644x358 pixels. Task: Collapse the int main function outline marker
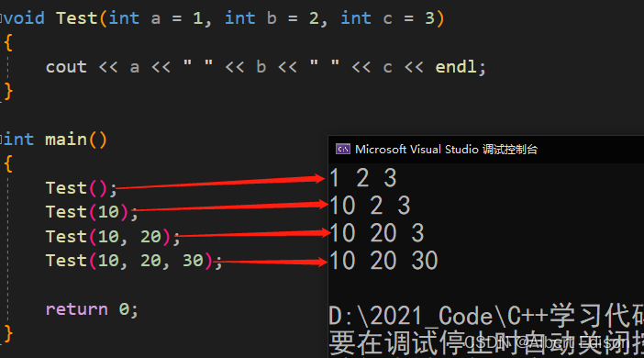[x=1, y=140]
